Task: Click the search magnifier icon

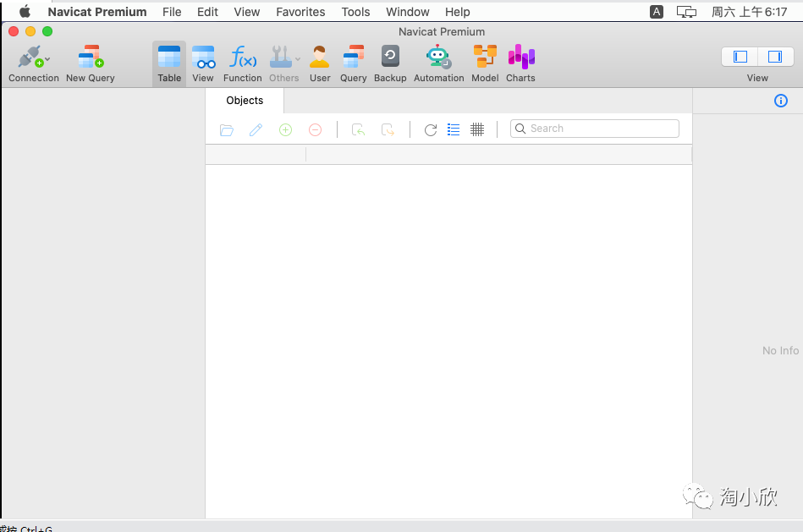Action: [520, 129]
